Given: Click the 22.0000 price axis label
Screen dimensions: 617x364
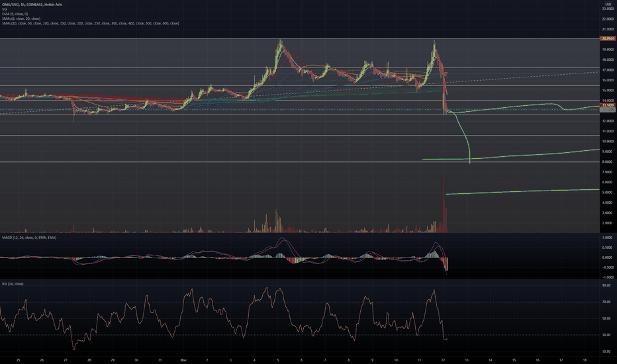Looking at the screenshot, I should coord(608,19).
